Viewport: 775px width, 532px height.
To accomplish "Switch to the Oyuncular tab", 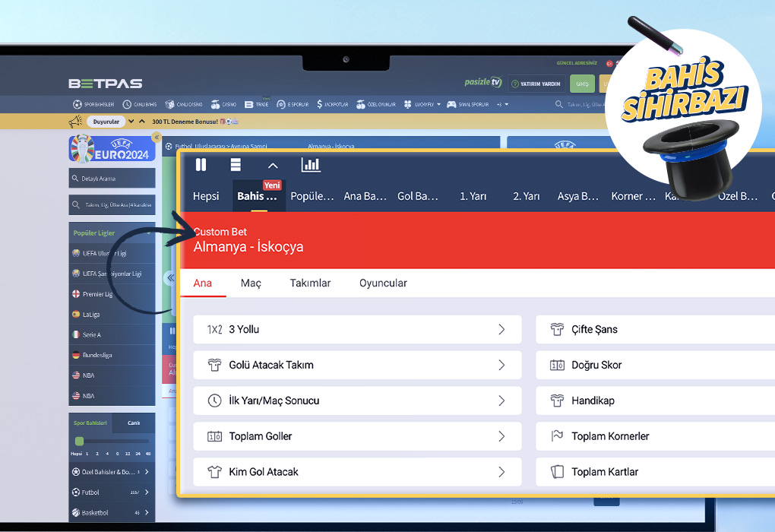I will pos(383,283).
